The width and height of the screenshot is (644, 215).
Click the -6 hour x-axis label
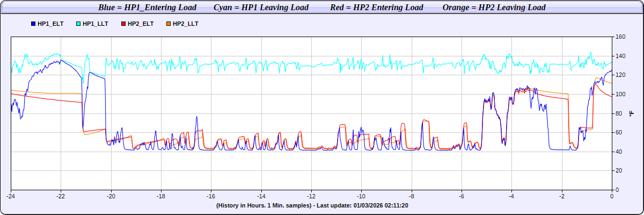click(x=462, y=196)
